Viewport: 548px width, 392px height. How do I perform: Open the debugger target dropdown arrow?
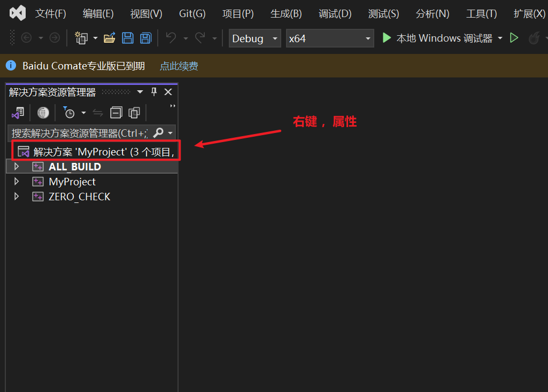click(500, 38)
